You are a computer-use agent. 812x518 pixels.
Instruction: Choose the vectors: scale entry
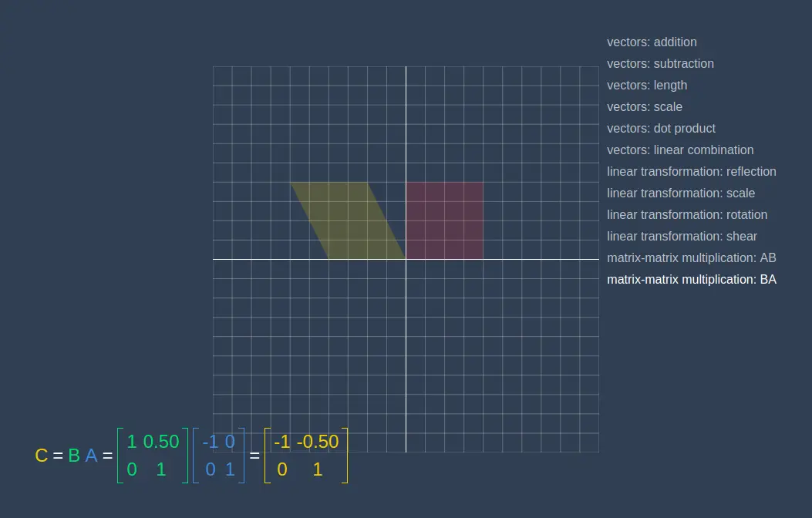coord(644,106)
